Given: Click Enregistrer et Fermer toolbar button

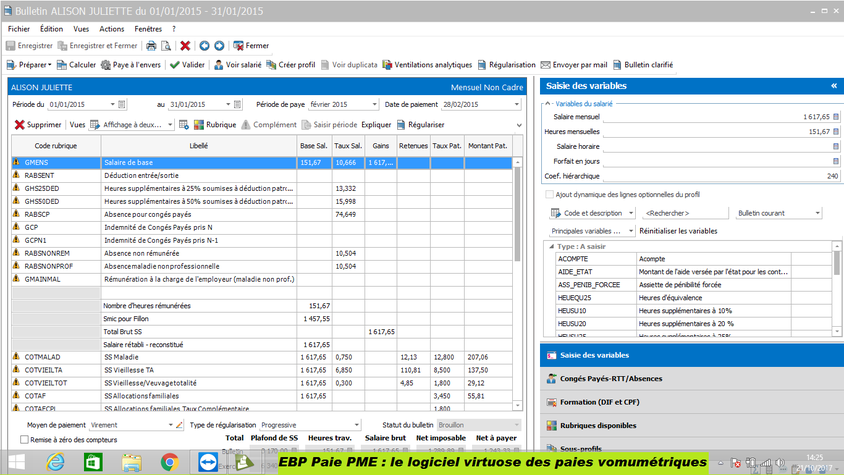Looking at the screenshot, I should pos(97,46).
